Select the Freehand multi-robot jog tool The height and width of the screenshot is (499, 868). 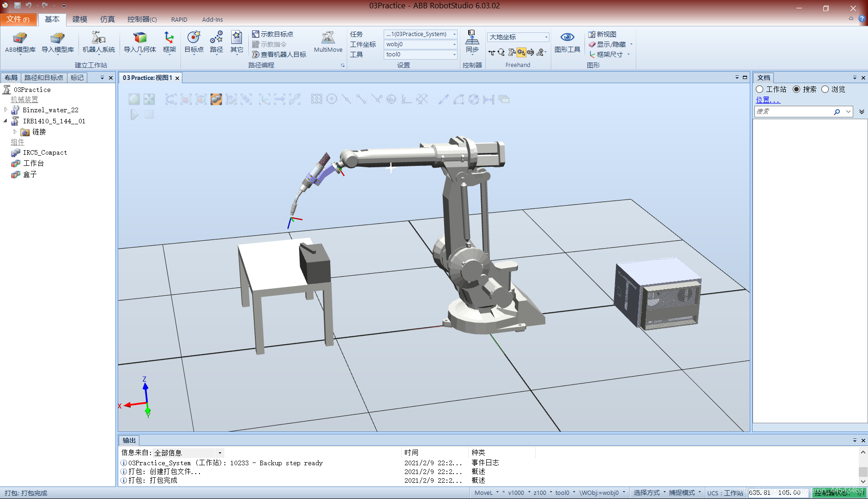tap(540, 52)
